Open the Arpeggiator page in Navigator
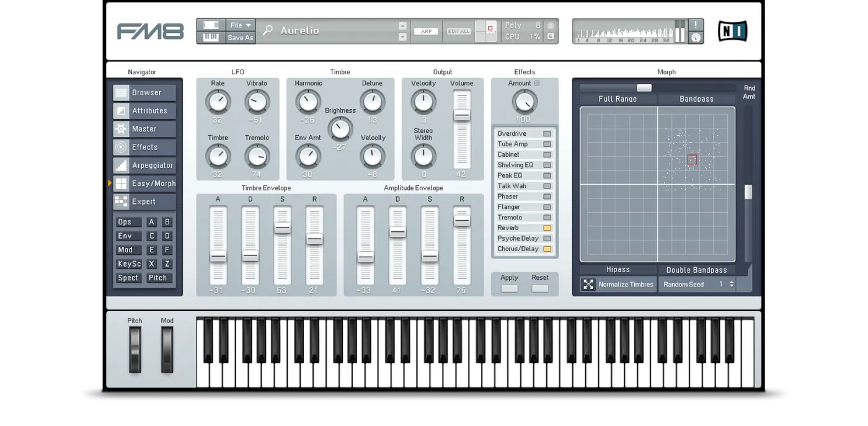 144,166
